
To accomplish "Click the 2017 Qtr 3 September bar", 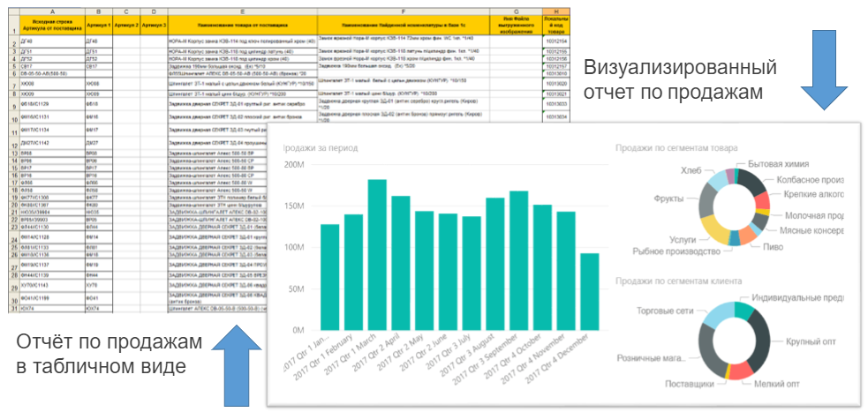I will click(518, 260).
